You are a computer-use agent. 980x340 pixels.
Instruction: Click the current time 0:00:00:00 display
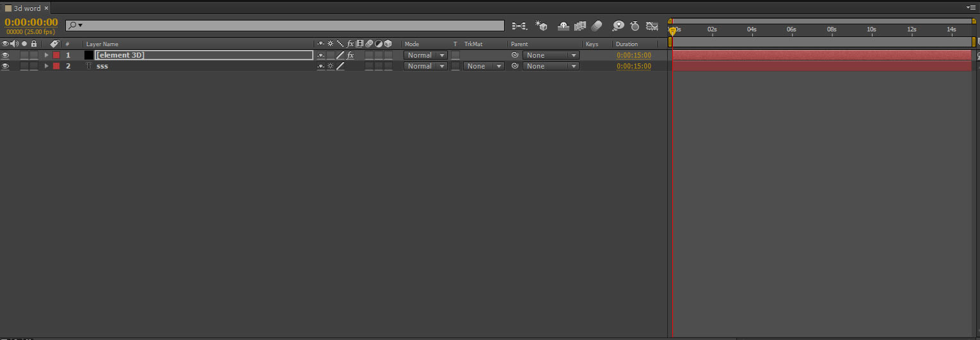tap(31, 22)
